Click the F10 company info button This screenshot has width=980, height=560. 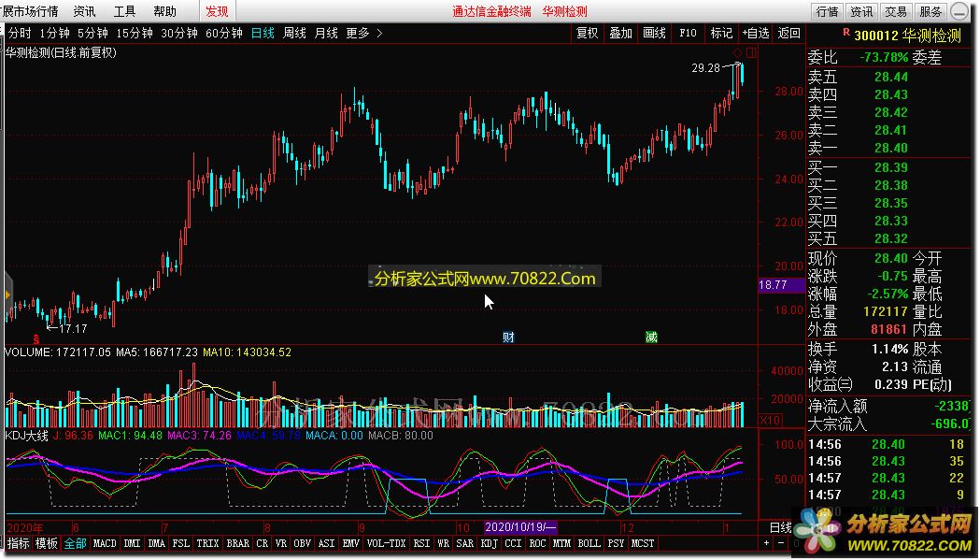[x=688, y=33]
